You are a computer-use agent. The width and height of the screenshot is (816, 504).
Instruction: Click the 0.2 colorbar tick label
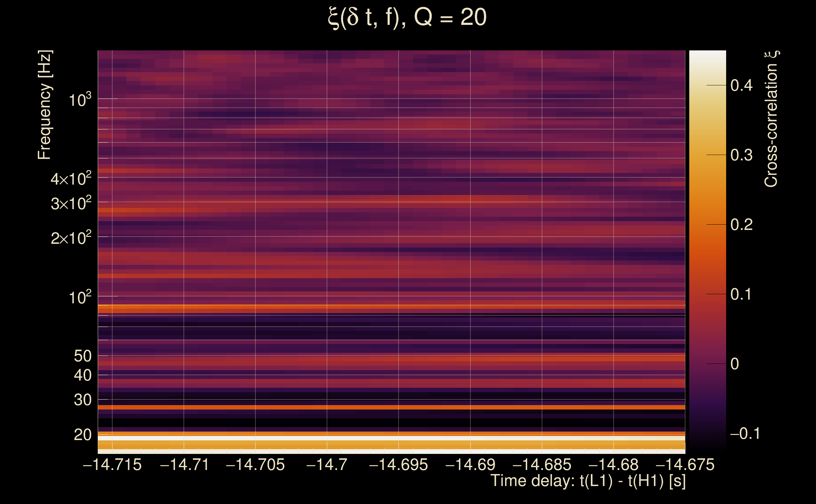point(741,225)
